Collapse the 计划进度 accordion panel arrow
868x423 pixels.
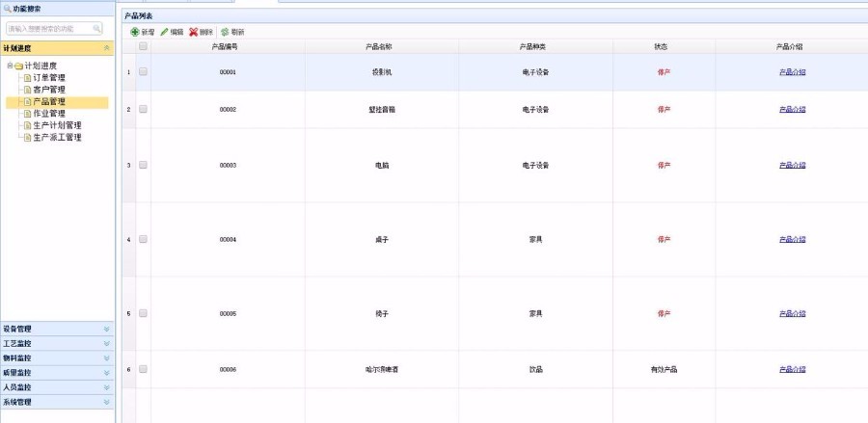107,48
